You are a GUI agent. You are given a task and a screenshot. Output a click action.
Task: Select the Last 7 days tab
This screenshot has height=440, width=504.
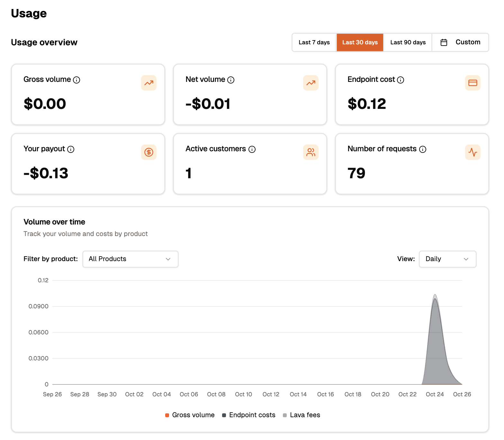pos(314,42)
